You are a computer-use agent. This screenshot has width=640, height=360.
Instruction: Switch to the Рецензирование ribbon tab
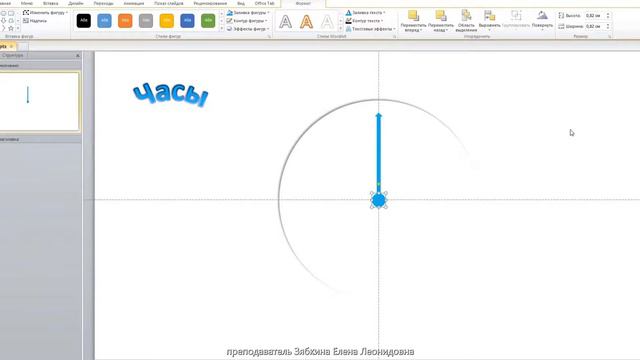(x=210, y=3)
